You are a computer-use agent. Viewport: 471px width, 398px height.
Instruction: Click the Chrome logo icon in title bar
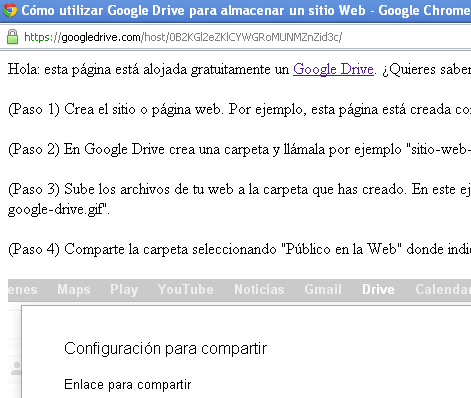10,10
